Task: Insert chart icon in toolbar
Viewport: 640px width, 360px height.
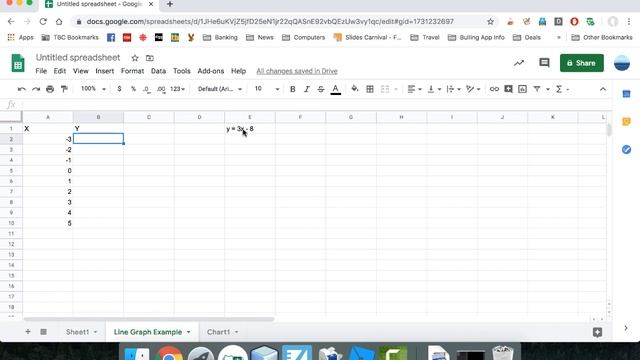Action: point(522,89)
